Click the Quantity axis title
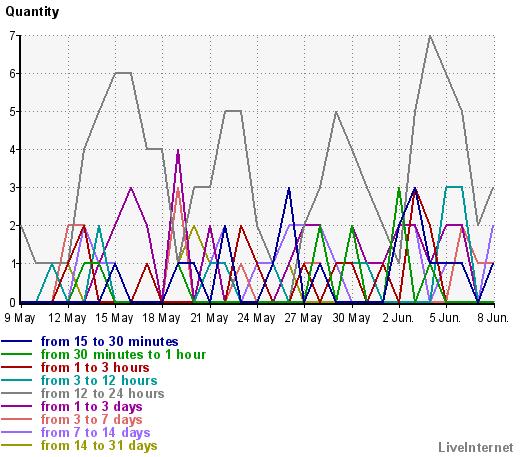This screenshot has width=520, height=457. tap(32, 12)
